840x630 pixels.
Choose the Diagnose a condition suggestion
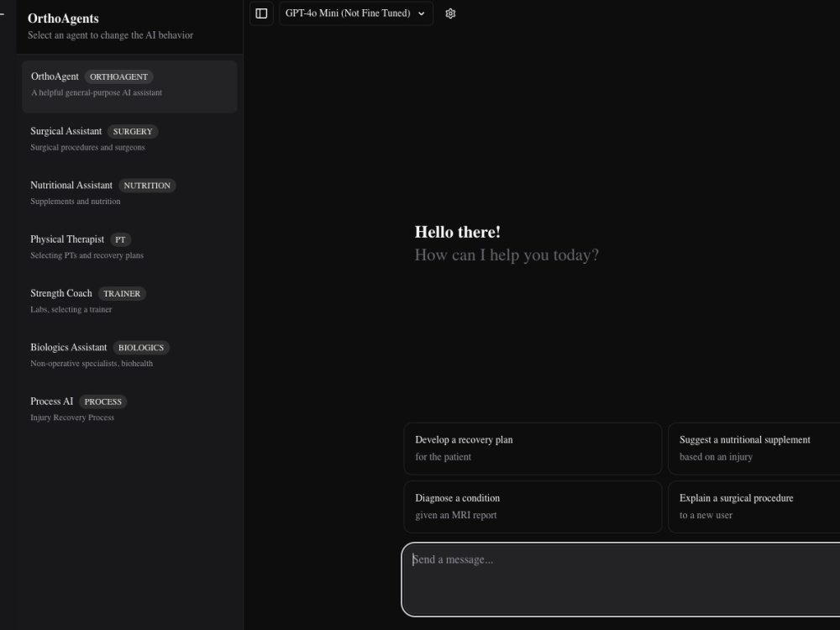[x=533, y=507]
